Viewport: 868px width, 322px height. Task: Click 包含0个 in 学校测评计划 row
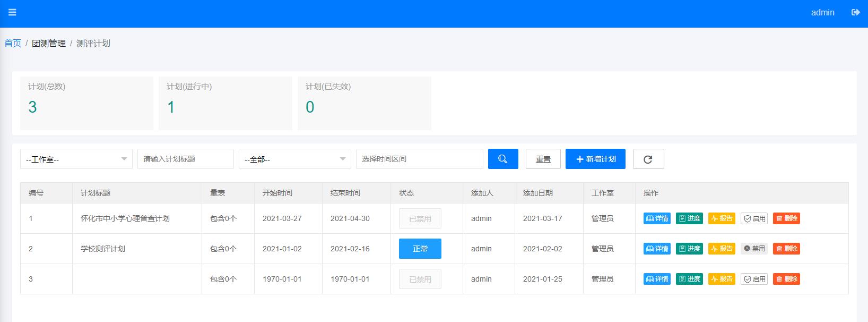coord(223,249)
